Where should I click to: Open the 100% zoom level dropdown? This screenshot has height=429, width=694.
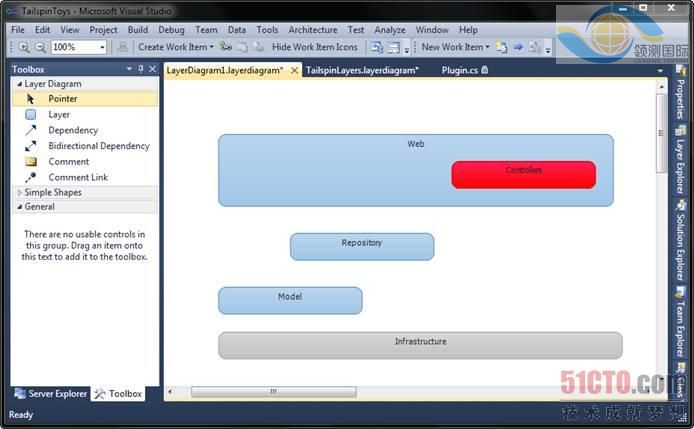coord(102,47)
